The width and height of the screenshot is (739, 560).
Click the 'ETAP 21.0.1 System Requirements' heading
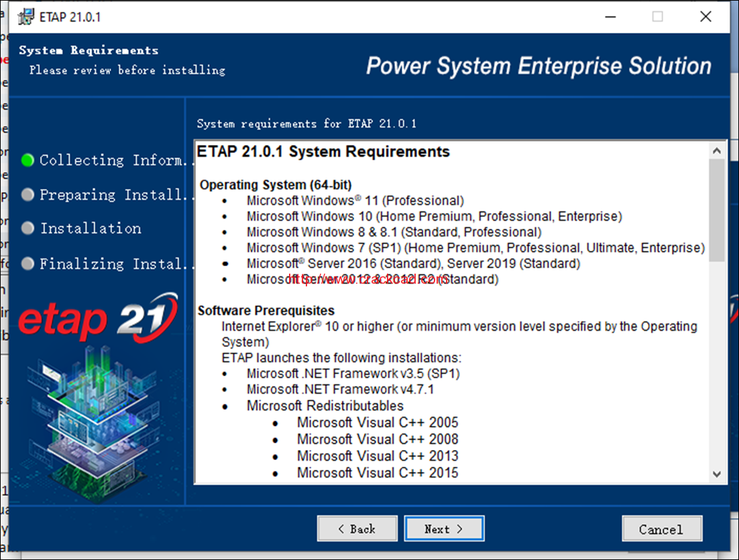coord(323,152)
